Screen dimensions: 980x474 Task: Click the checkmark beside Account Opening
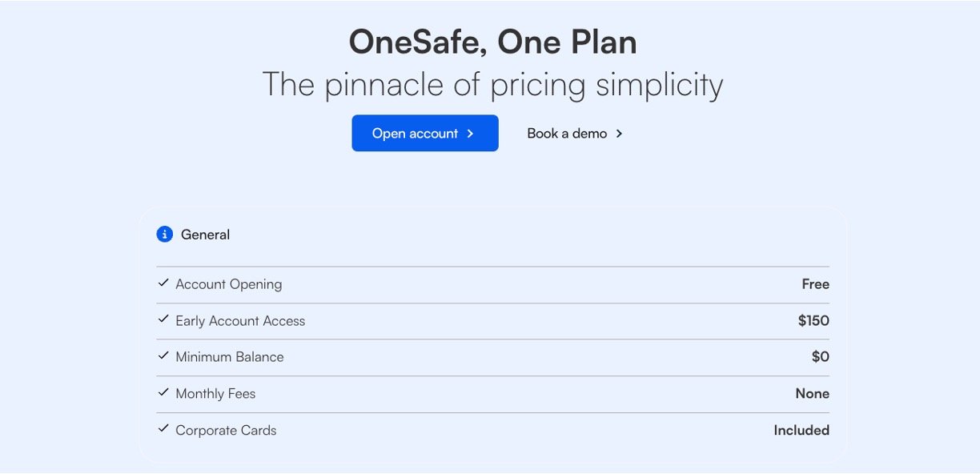tap(163, 283)
